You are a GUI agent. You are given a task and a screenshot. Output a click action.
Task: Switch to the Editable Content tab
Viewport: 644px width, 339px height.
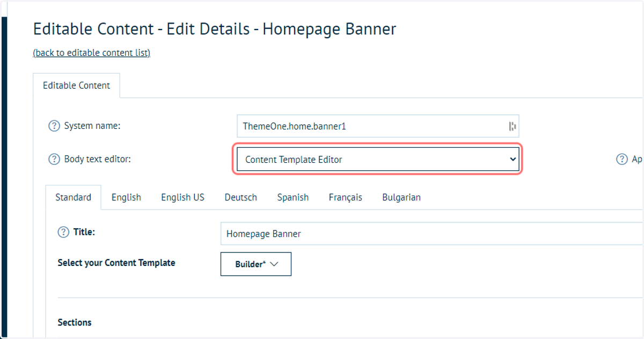pyautogui.click(x=76, y=85)
